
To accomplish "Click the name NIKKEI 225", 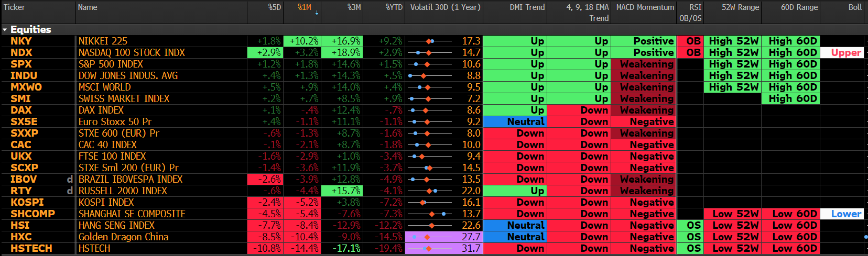I will coord(103,41).
